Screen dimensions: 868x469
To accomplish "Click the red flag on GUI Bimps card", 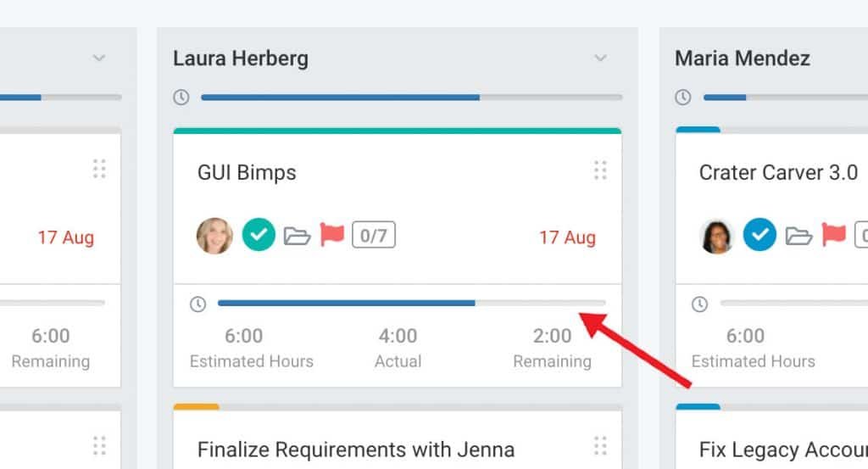I will (332, 235).
